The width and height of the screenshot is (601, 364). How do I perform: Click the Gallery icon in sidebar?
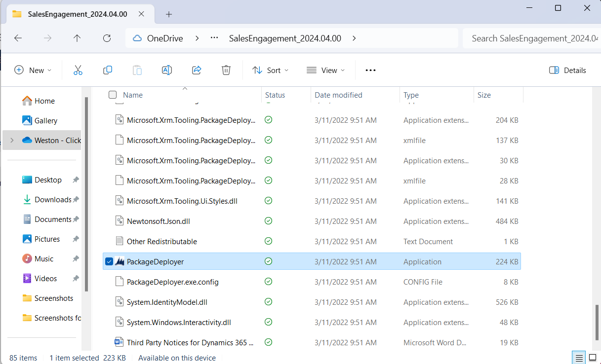[x=27, y=120]
